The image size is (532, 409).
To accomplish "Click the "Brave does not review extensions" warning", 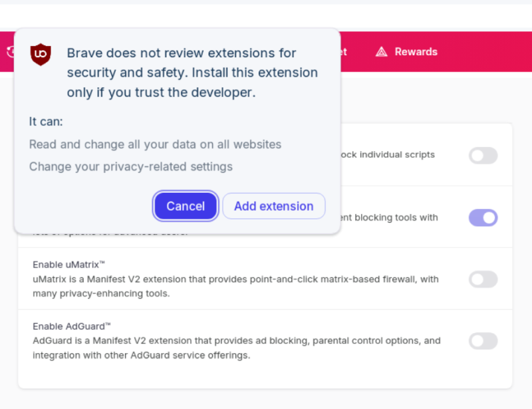I will (x=192, y=72).
